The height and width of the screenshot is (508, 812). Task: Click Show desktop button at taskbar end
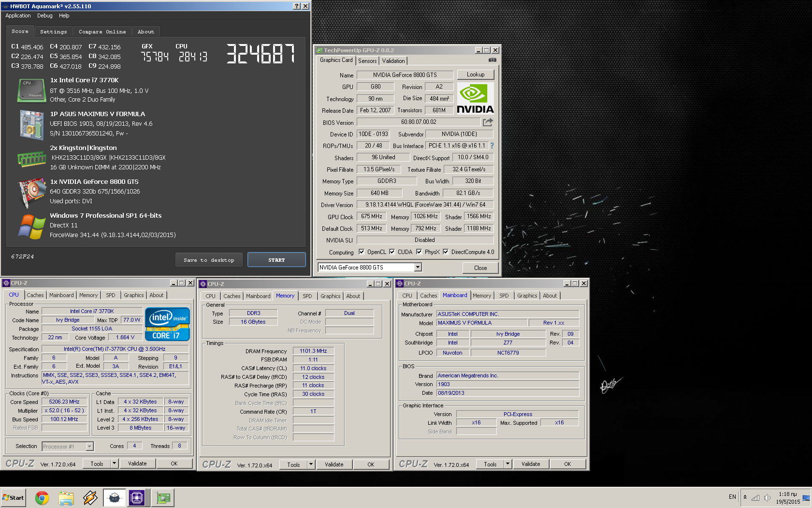coord(806,497)
